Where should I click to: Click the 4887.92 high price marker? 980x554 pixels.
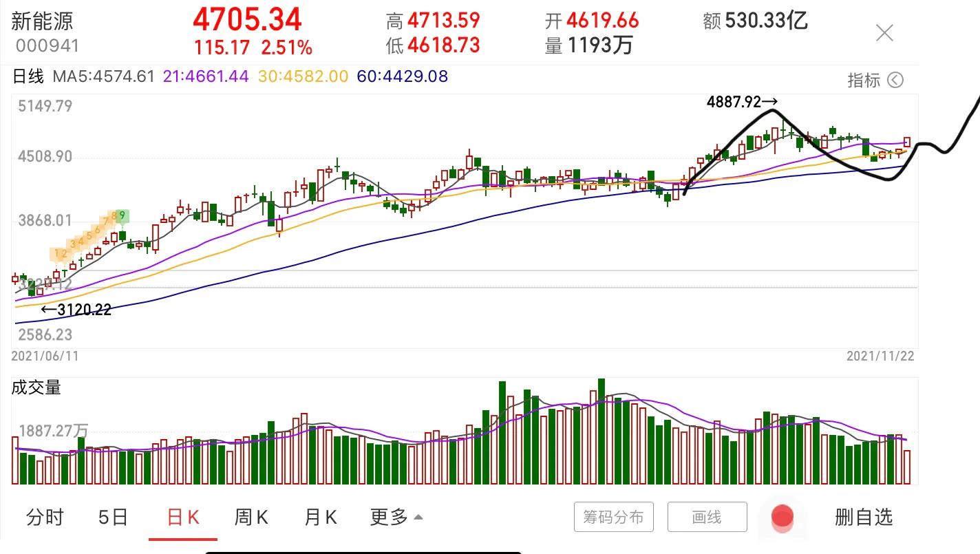(x=742, y=103)
